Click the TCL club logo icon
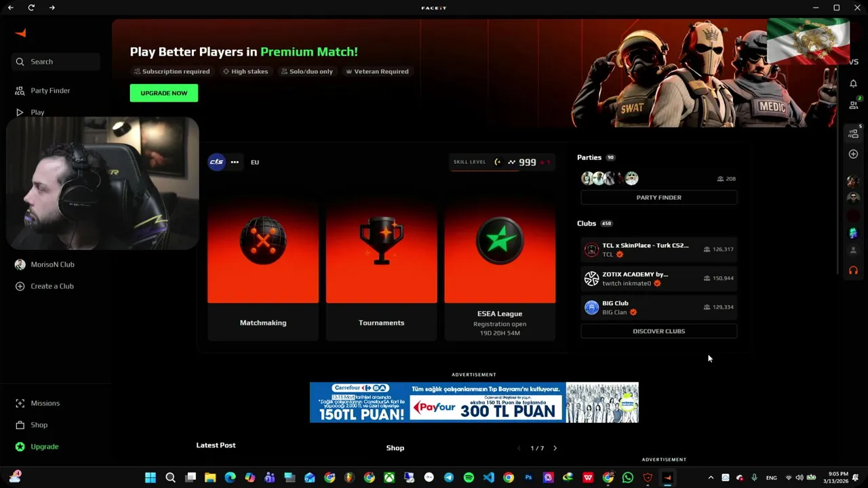The width and height of the screenshot is (868, 488). coord(591,249)
